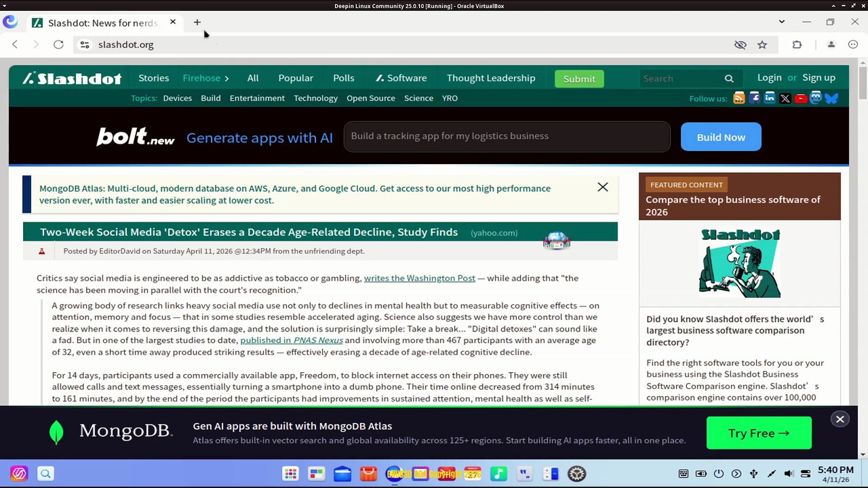The width and height of the screenshot is (868, 488).
Task: Open the power button icon in system tray
Action: 719,474
